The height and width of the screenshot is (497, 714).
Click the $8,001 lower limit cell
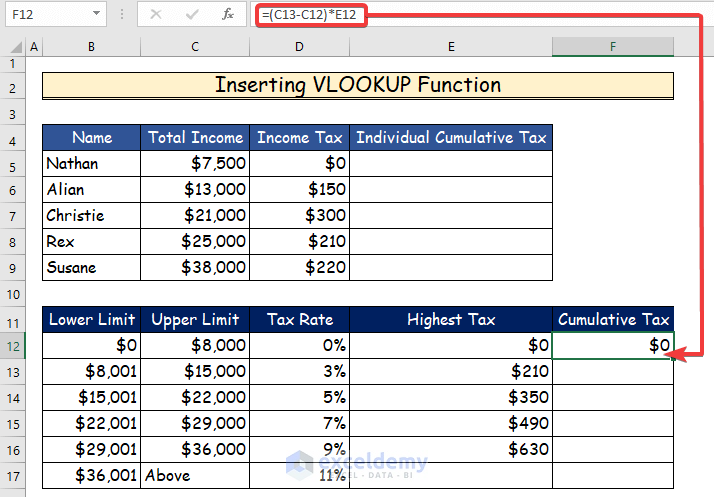pyautogui.click(x=92, y=372)
